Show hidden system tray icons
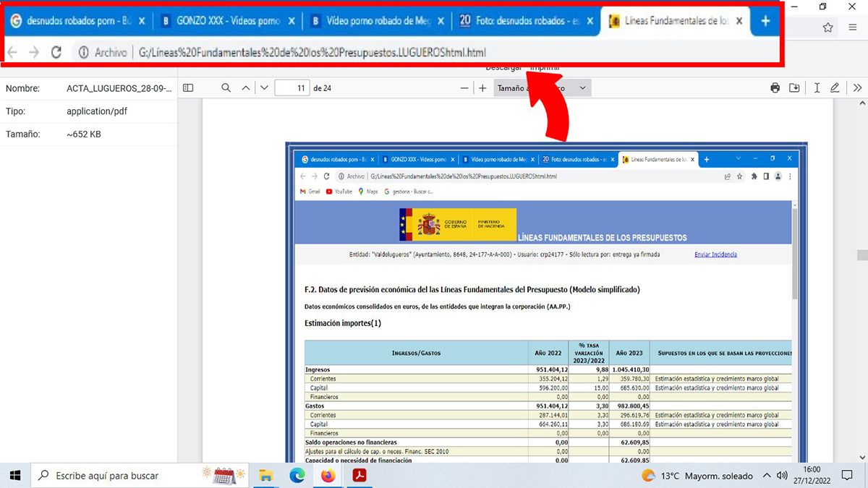Image resolution: width=868 pixels, height=488 pixels. 767,476
